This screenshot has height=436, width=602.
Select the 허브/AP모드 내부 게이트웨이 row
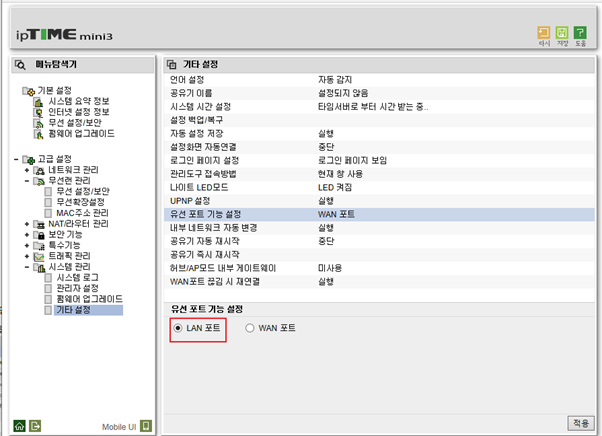379,268
